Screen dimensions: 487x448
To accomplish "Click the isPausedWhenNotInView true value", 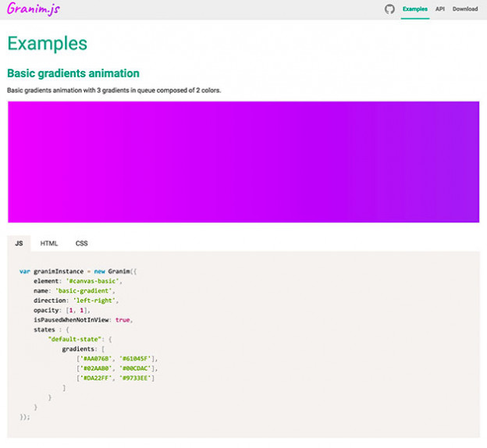I will pyautogui.click(x=123, y=319).
